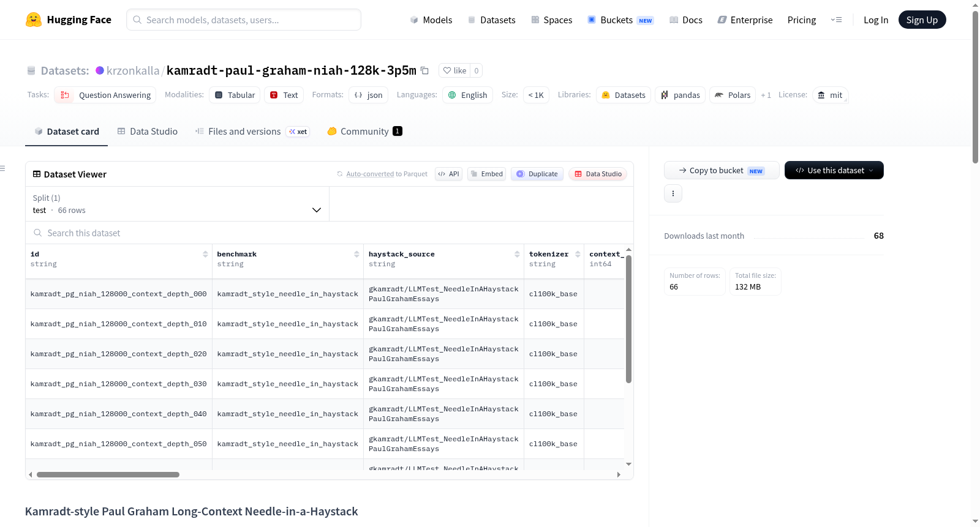Viewport: 980px width, 527px height.
Task: Open krzonkalla profile link
Action: [133, 70]
